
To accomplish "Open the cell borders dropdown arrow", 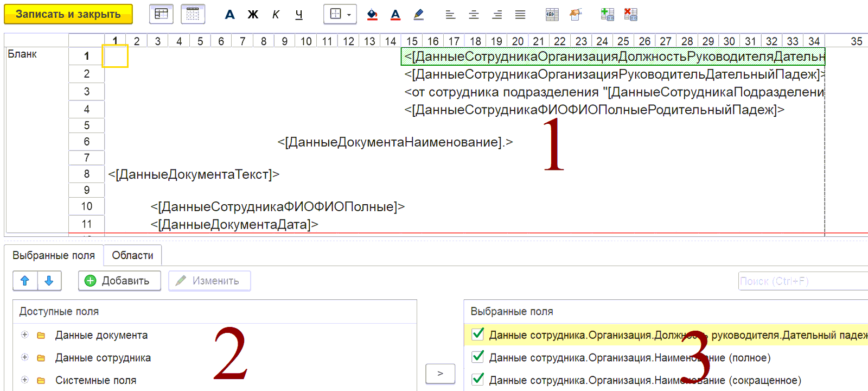I will [349, 15].
